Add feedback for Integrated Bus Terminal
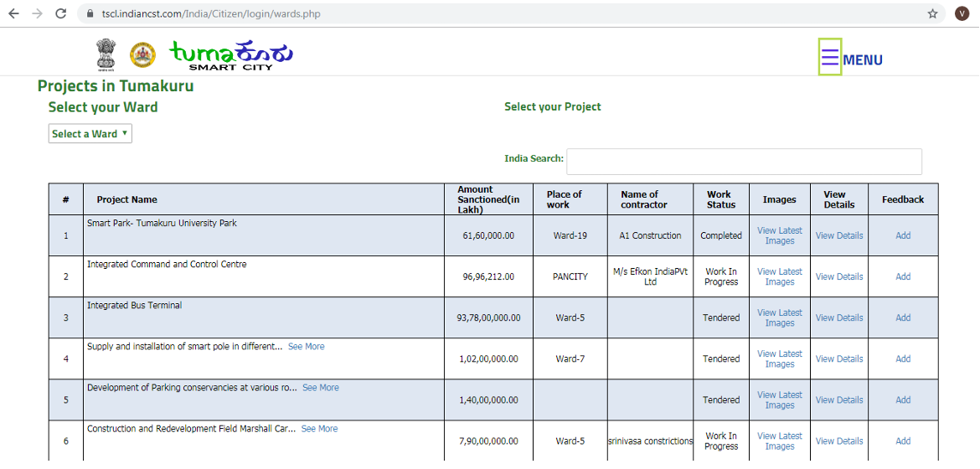This screenshot has height=469, width=980. coord(902,318)
